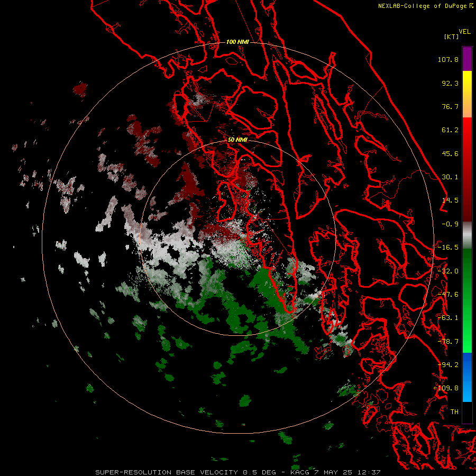476x476 pixels.
Task: Click the -78.7 velocity scale value
Action: (448, 342)
